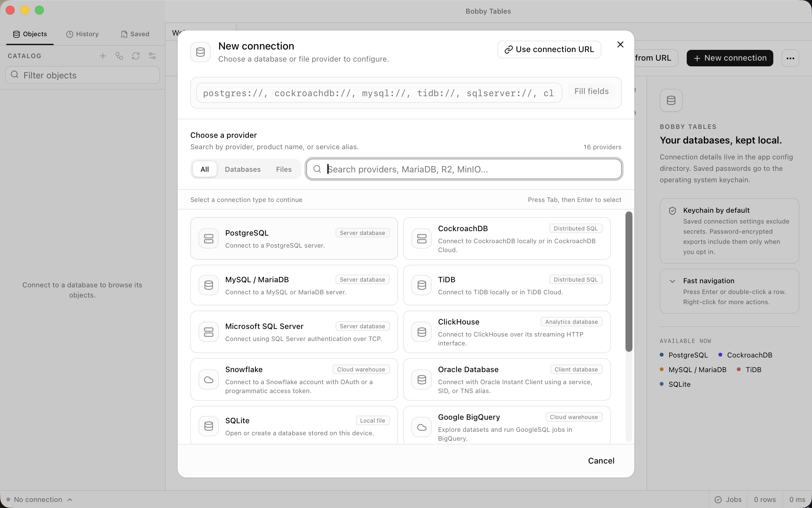
Task: Choose the TiDB provider card
Action: (x=507, y=285)
